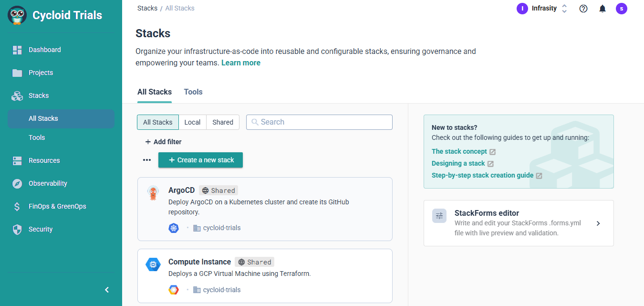Image resolution: width=644 pixels, height=306 pixels.
Task: Click the search magnifier icon
Action: click(255, 122)
